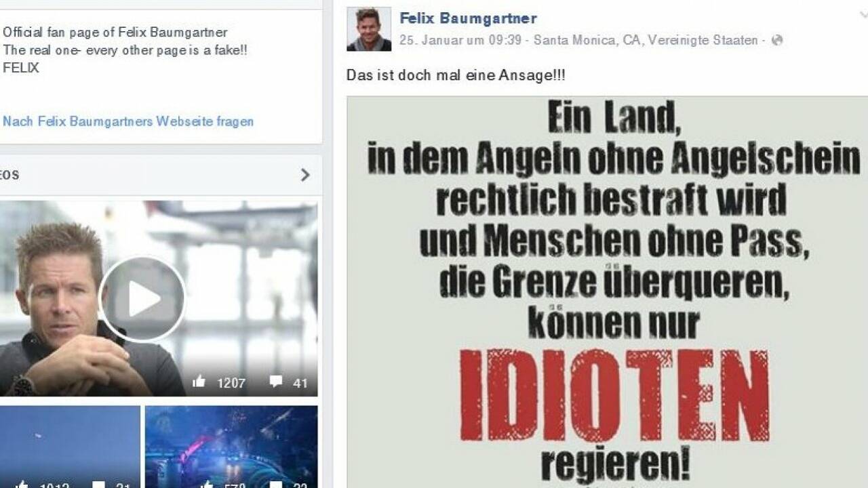
Task: Play the Felix Baumgartner interview video
Action: pyautogui.click(x=142, y=298)
